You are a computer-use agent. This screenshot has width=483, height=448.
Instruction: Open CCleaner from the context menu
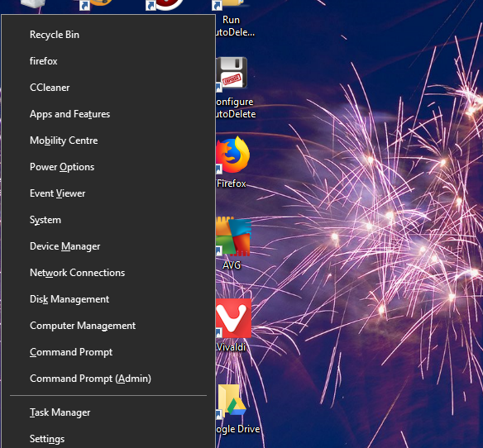108,88
